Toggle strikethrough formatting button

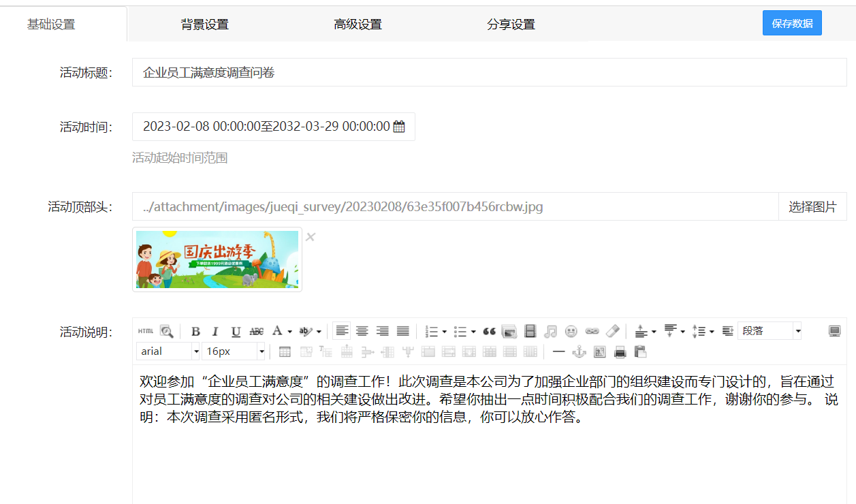(256, 332)
